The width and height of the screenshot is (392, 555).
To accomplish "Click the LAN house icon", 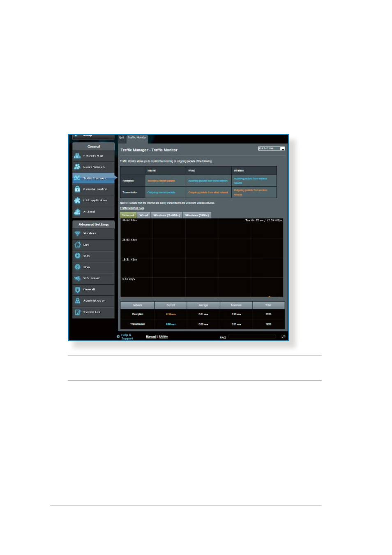I will (x=77, y=244).
